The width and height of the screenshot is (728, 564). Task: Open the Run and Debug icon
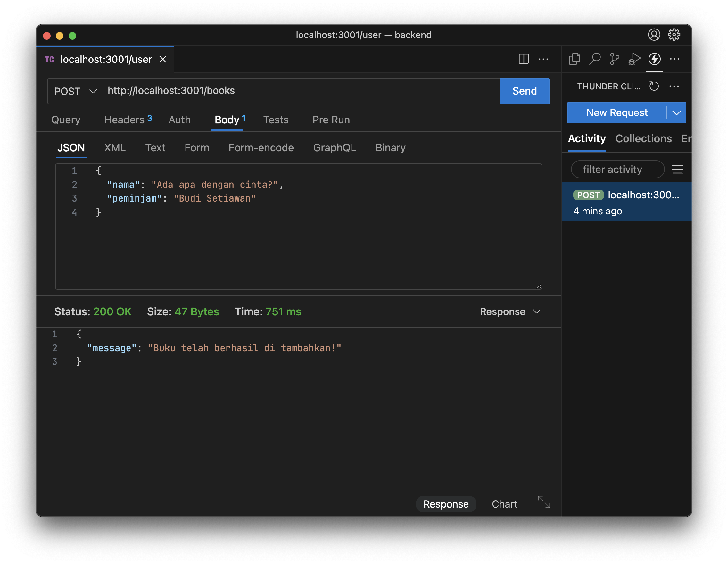click(634, 59)
